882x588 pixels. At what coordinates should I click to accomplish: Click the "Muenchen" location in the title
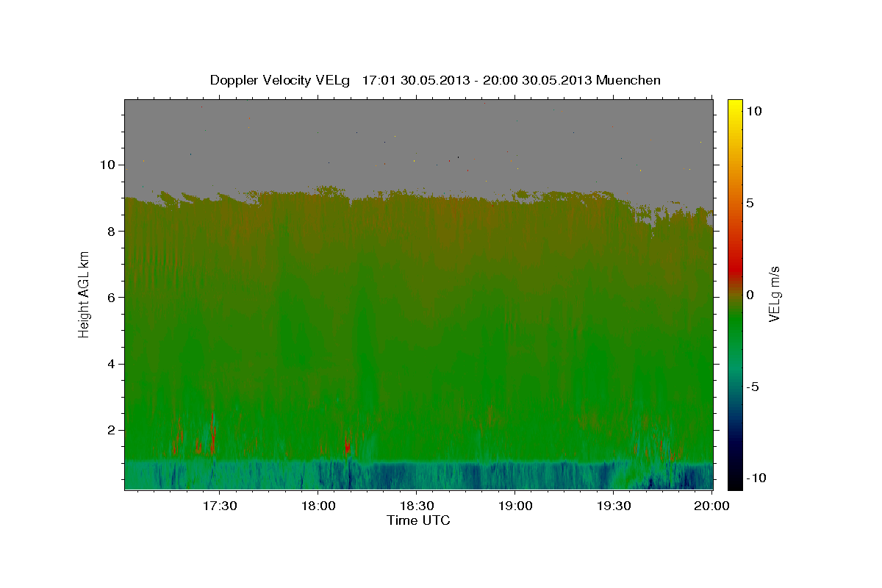click(629, 80)
